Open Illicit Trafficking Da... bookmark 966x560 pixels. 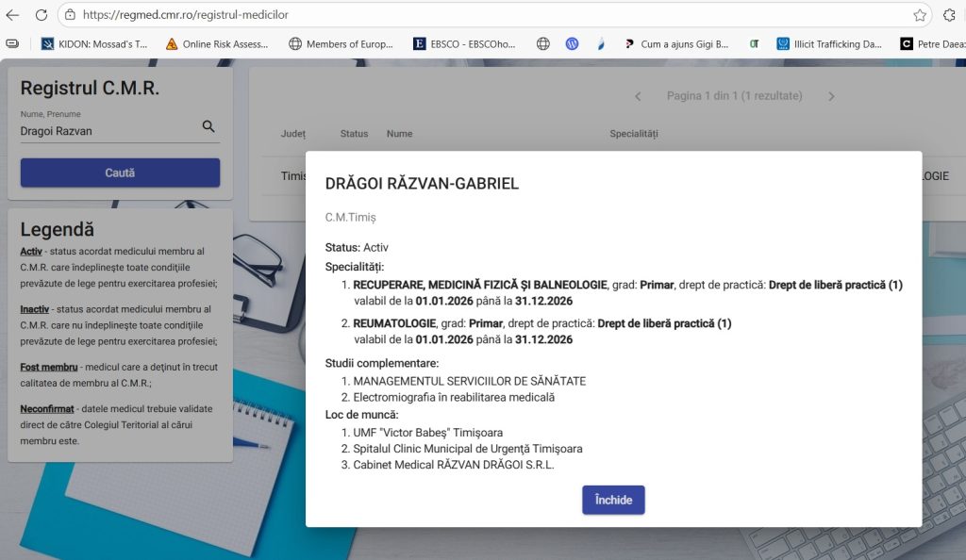tap(829, 43)
